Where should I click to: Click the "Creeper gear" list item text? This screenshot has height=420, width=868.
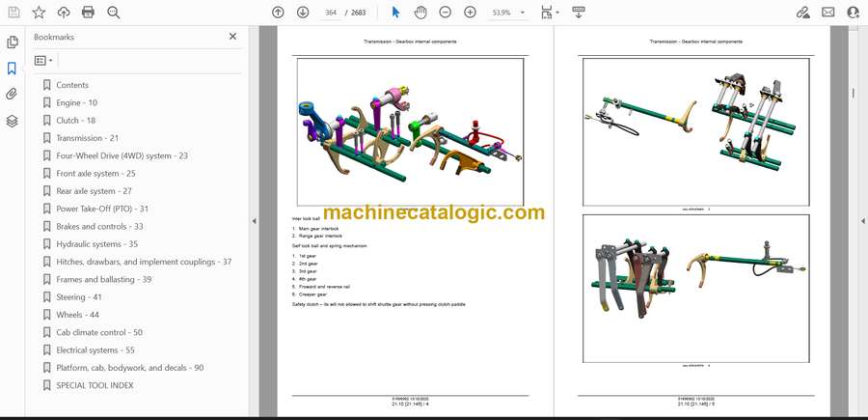tap(312, 294)
